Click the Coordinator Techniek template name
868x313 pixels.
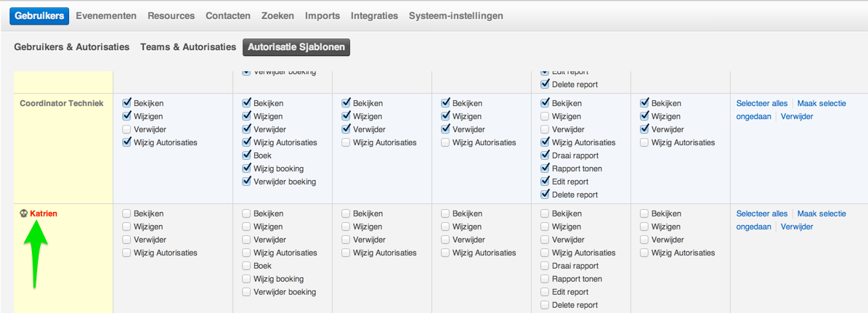pos(62,103)
